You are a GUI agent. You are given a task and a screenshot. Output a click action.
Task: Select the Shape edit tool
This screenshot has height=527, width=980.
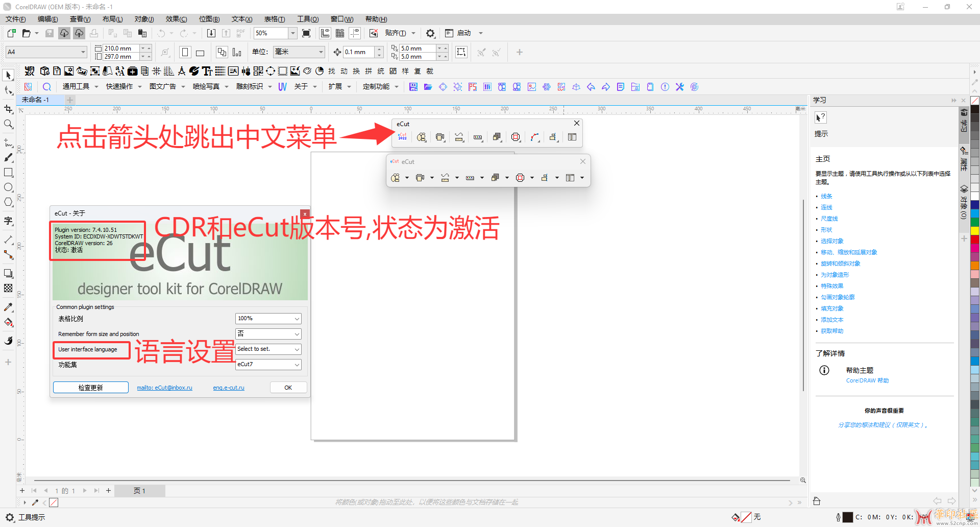point(8,91)
